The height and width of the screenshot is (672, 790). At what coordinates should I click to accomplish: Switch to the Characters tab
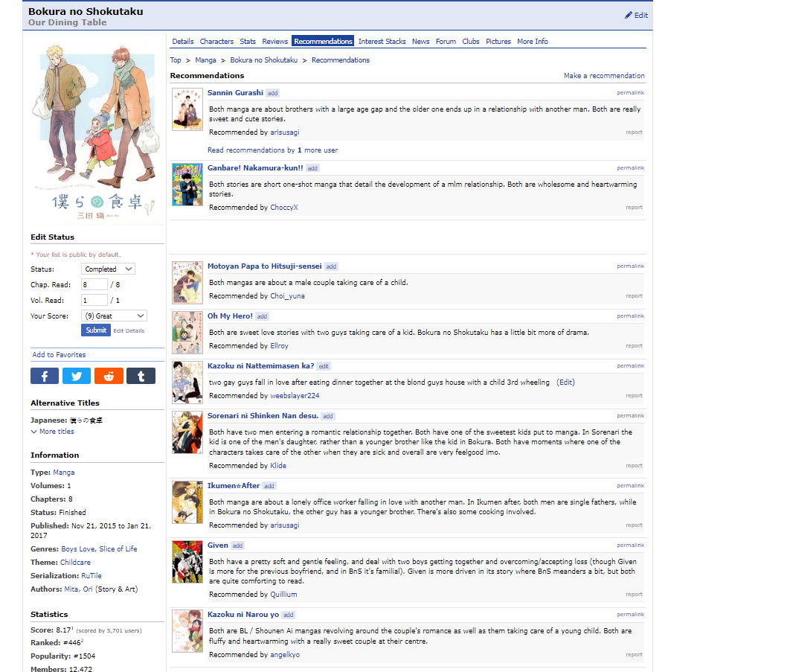click(216, 41)
